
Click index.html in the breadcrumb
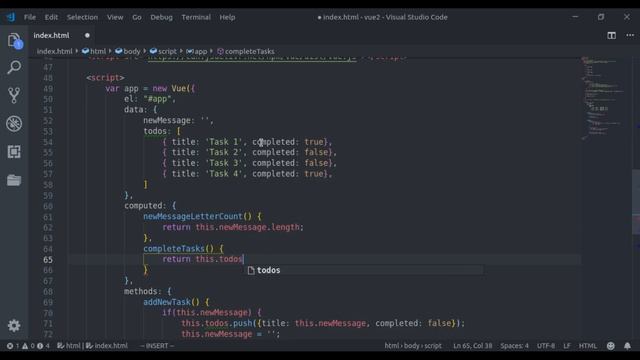pos(55,51)
